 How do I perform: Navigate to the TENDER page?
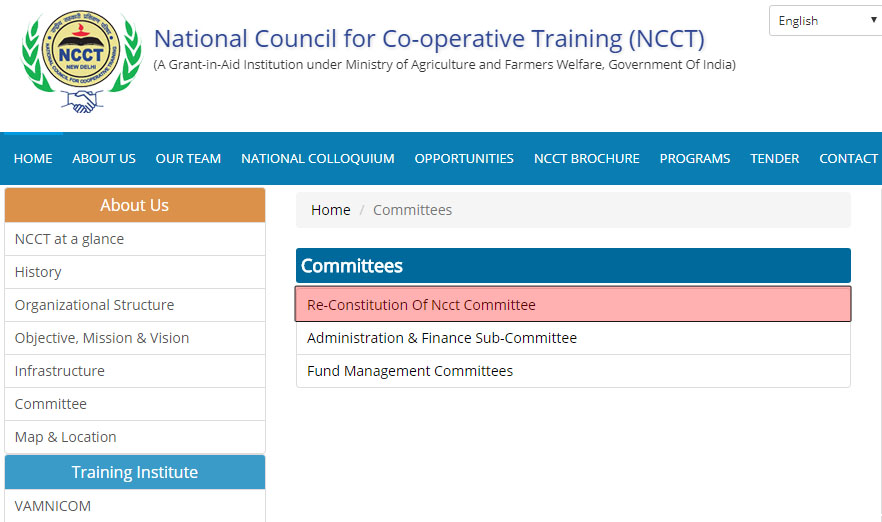tap(775, 159)
